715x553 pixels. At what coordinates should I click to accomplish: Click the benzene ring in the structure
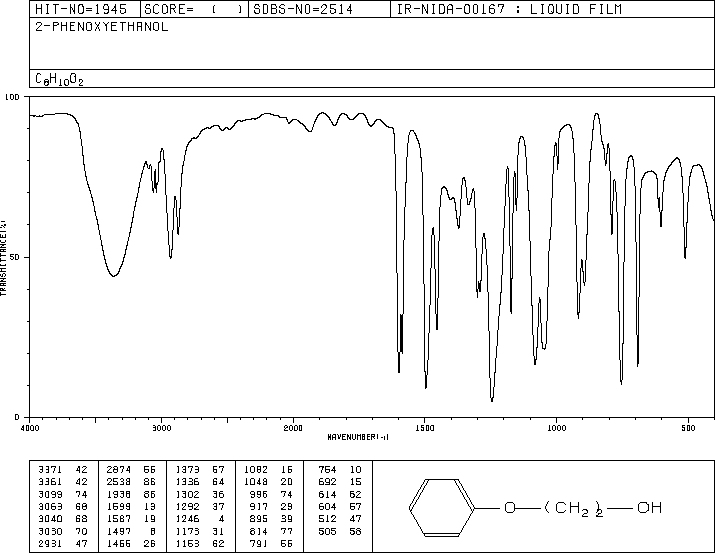442,507
